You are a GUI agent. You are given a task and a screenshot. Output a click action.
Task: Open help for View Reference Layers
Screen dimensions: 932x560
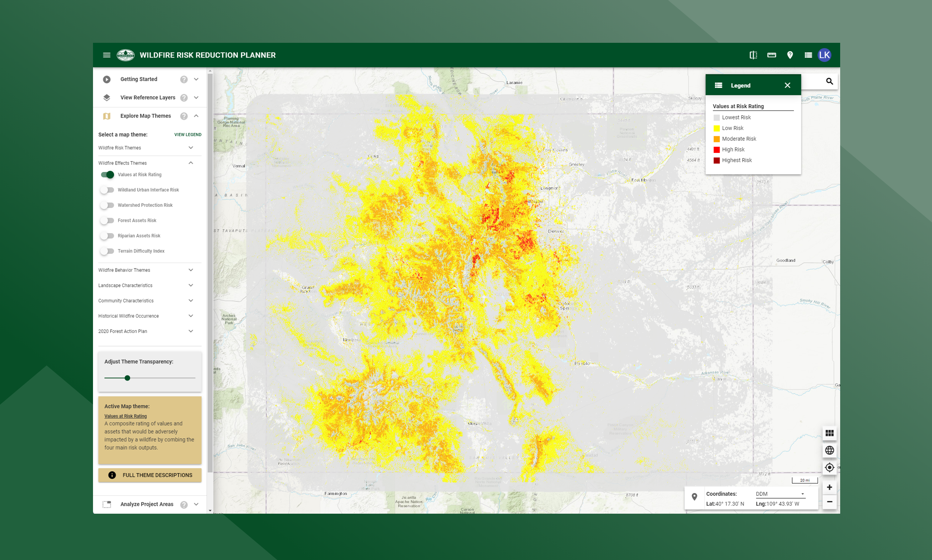click(x=184, y=98)
